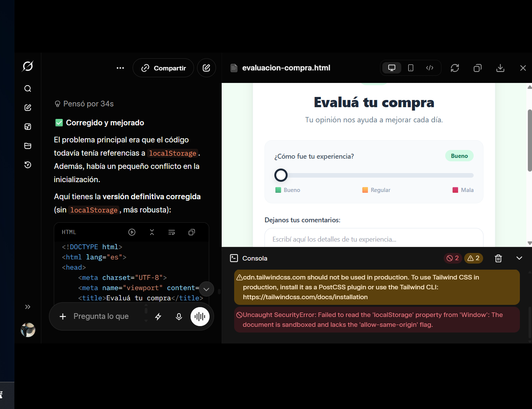This screenshot has height=409, width=532.
Task: Filter console by 2 errors badge
Action: [x=453, y=258]
